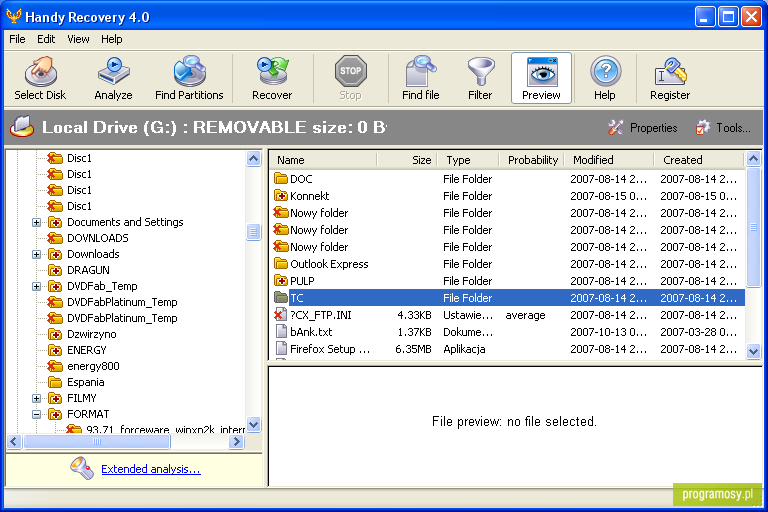Open the Register dialog

pyautogui.click(x=670, y=78)
